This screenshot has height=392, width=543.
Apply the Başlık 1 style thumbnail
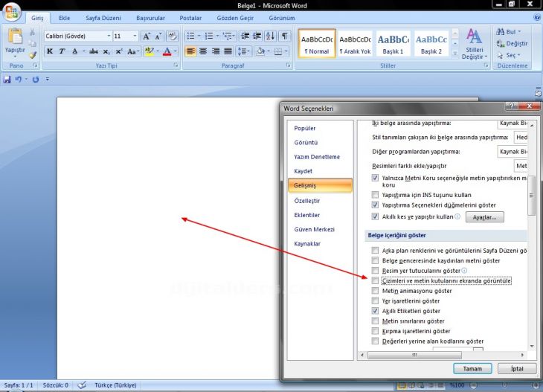point(393,43)
